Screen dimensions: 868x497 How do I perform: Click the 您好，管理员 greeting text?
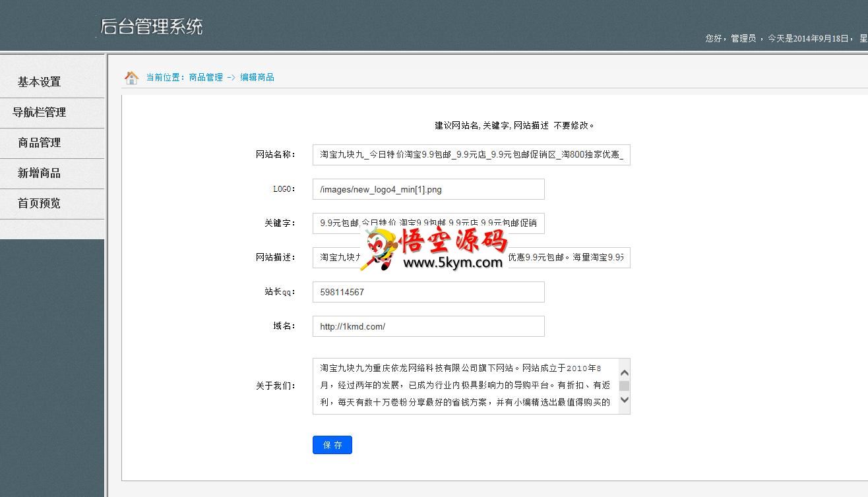(x=731, y=38)
